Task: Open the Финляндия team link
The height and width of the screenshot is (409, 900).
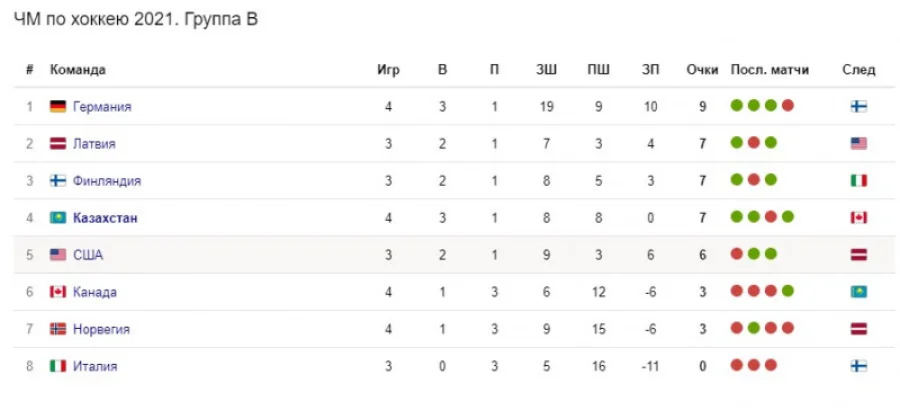Action: click(107, 180)
